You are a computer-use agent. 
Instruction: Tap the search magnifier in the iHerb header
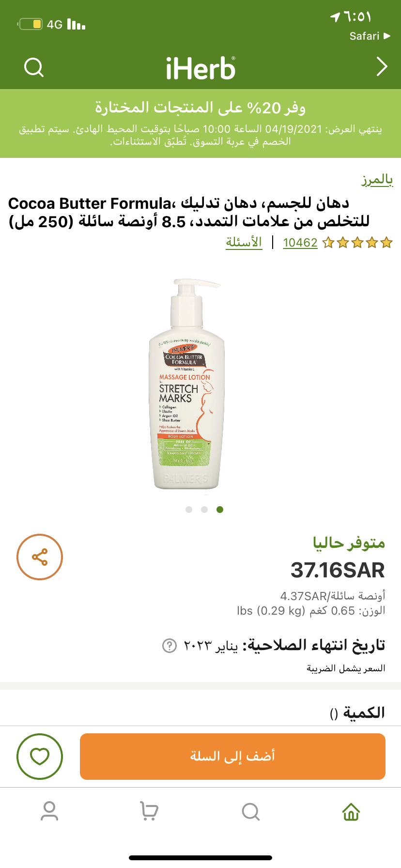click(x=34, y=67)
